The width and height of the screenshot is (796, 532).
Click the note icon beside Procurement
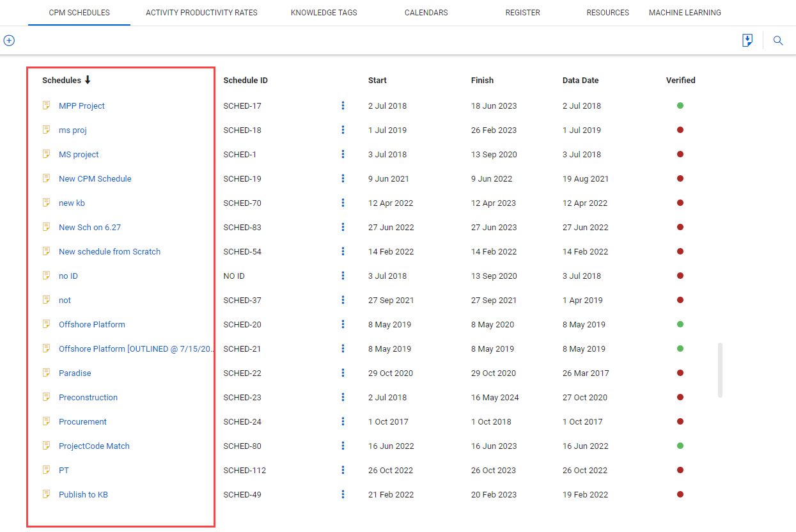point(46,421)
